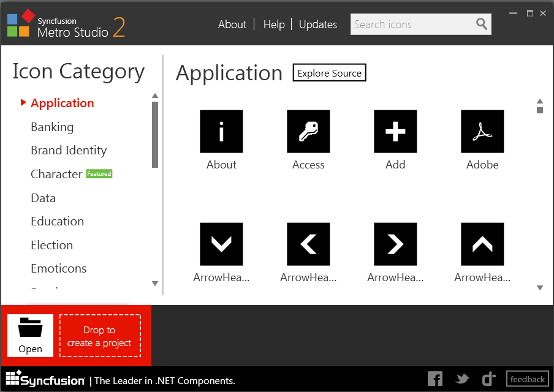This screenshot has height=392, width=554.
Task: Select the Application category
Action: (62, 103)
